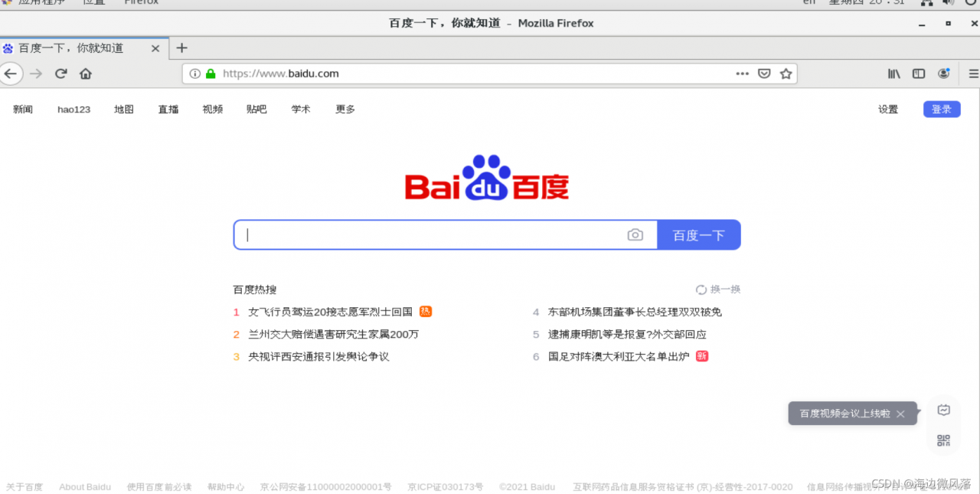Refresh hot searches with 换一换
The height and width of the screenshot is (494, 980).
coord(718,290)
